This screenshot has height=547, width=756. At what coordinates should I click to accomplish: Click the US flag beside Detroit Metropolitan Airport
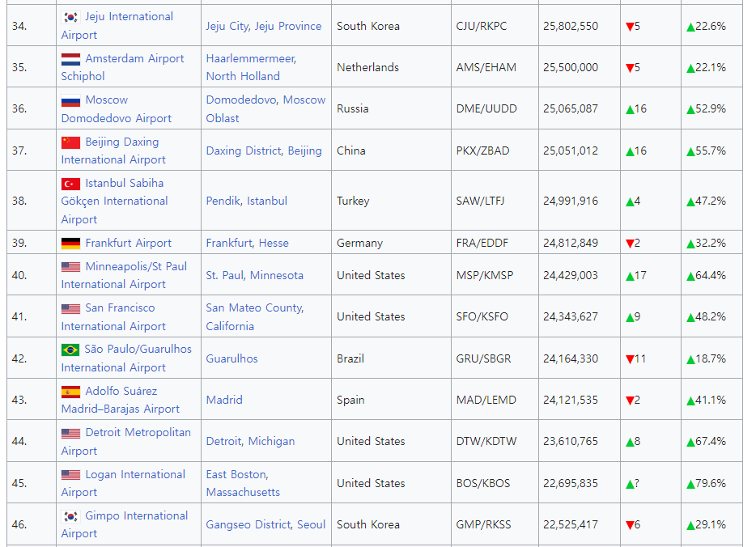[x=70, y=433]
